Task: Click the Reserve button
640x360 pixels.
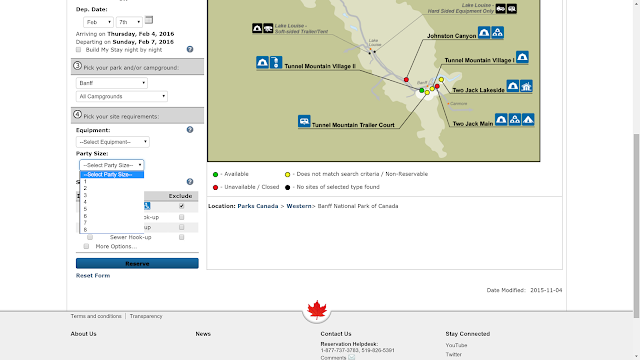Action: [137, 263]
